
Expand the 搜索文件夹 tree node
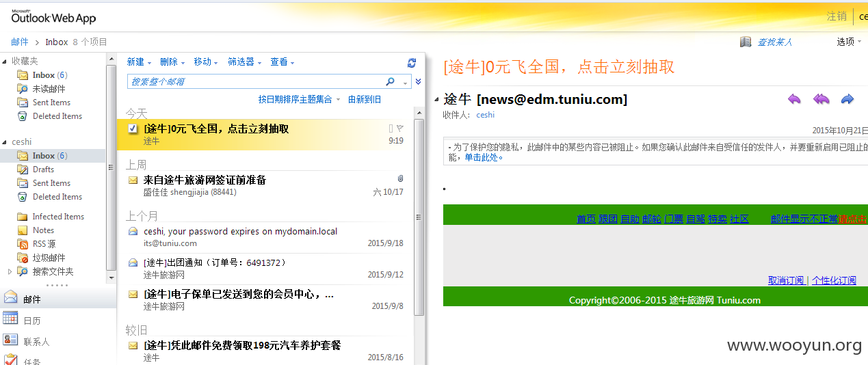10,271
